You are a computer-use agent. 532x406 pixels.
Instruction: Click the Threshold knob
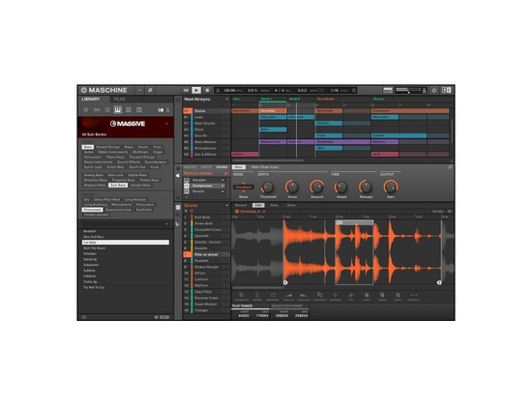[268, 188]
